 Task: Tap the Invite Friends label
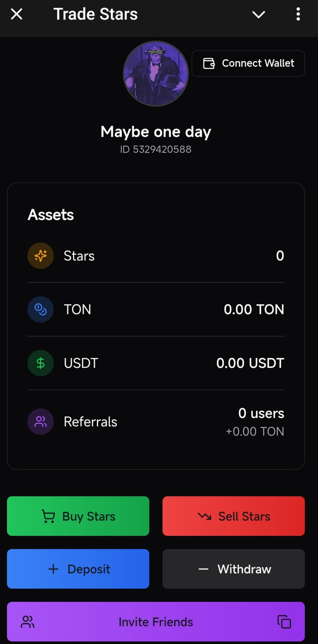click(x=156, y=622)
